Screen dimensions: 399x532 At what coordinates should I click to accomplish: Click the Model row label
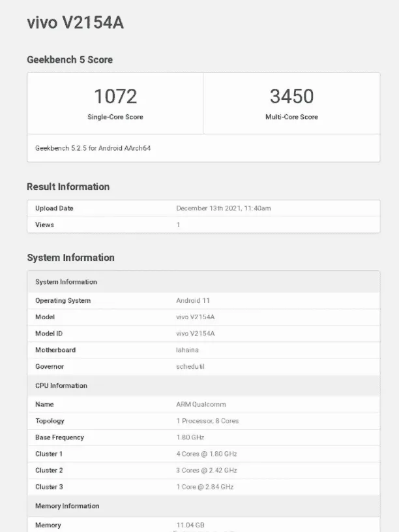(x=45, y=317)
